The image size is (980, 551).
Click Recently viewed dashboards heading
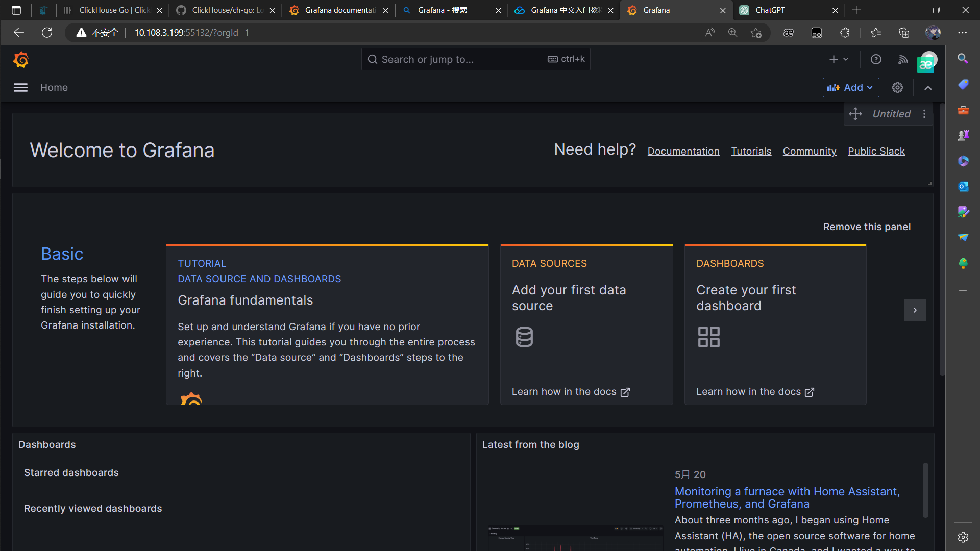click(x=93, y=509)
